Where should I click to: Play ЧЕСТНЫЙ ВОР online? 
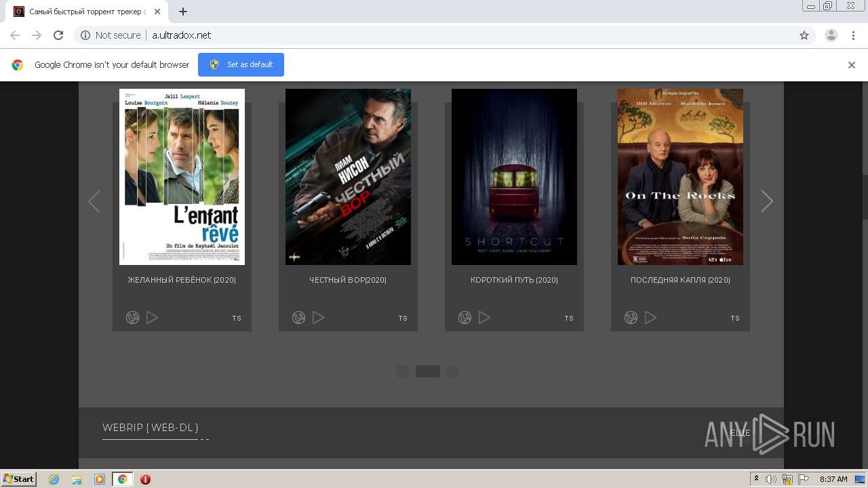(x=319, y=317)
